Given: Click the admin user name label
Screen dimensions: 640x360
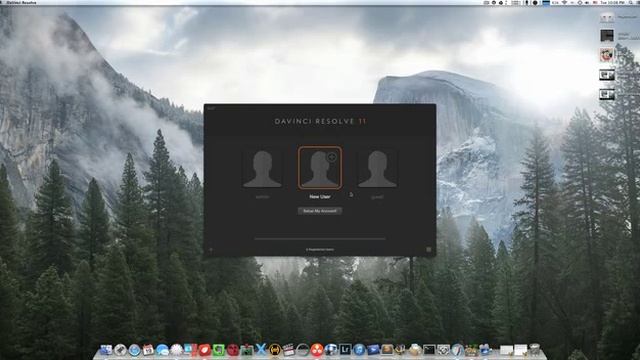Looking at the screenshot, I should [x=262, y=197].
